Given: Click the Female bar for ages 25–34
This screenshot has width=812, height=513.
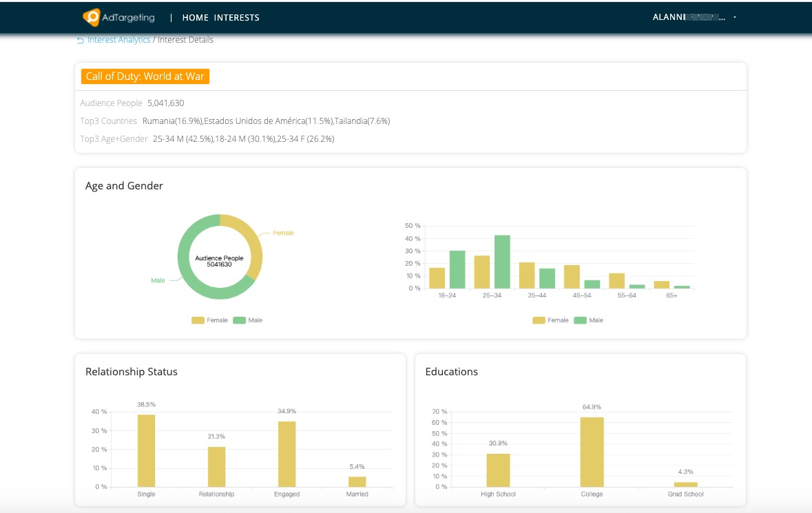Looking at the screenshot, I should point(482,272).
